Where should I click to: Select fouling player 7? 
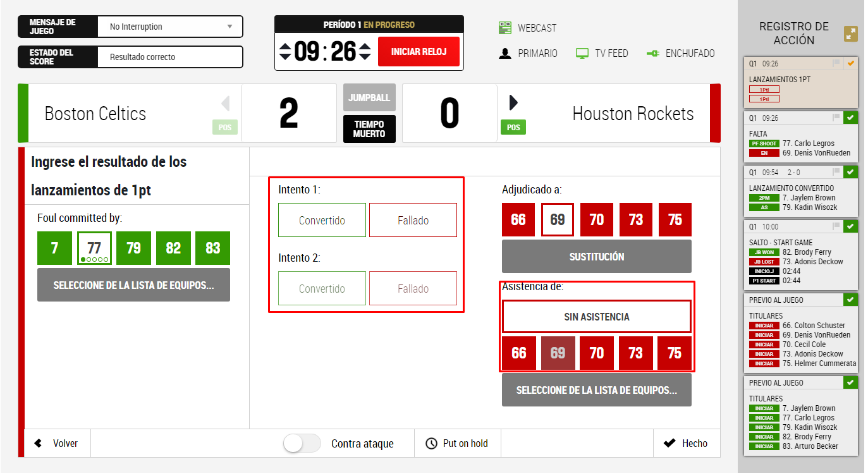(x=54, y=248)
